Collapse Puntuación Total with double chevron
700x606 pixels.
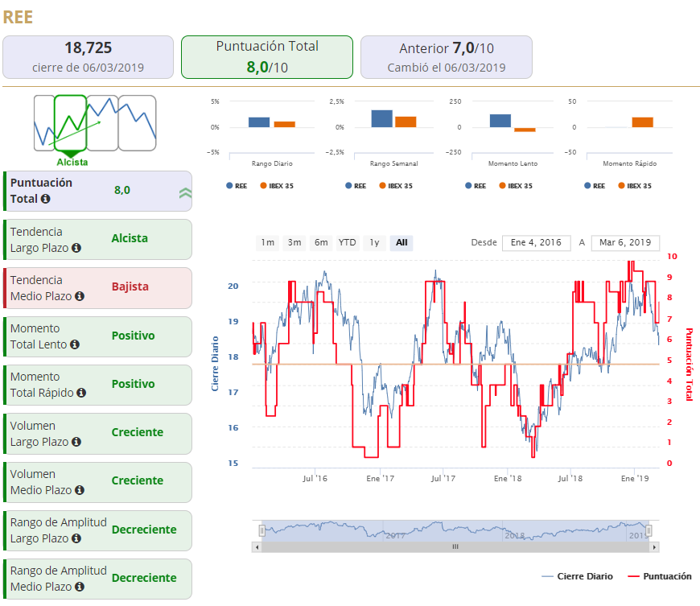point(185,192)
